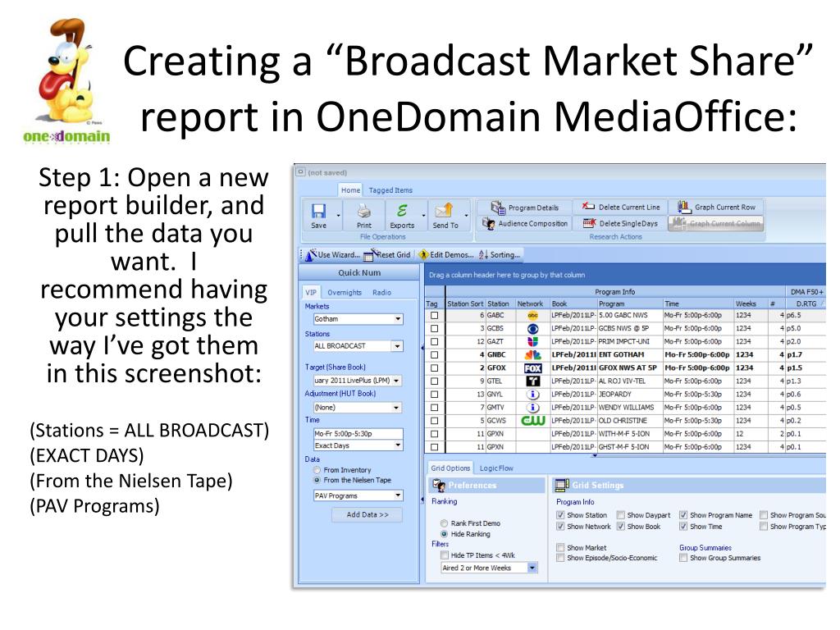
Task: Toggle Show Station checkbox
Action: point(560,515)
